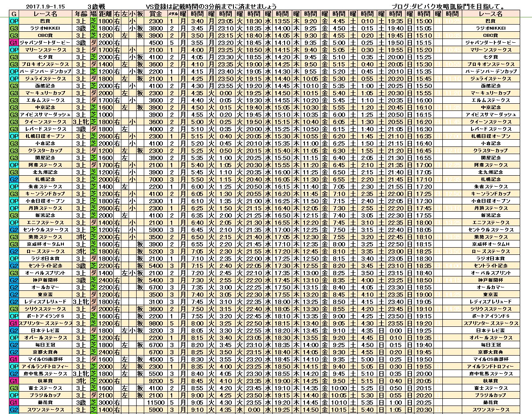Select the 左 marker in プロキオンステークス row
The height and width of the screenshot is (414, 532).
pos(125,64)
